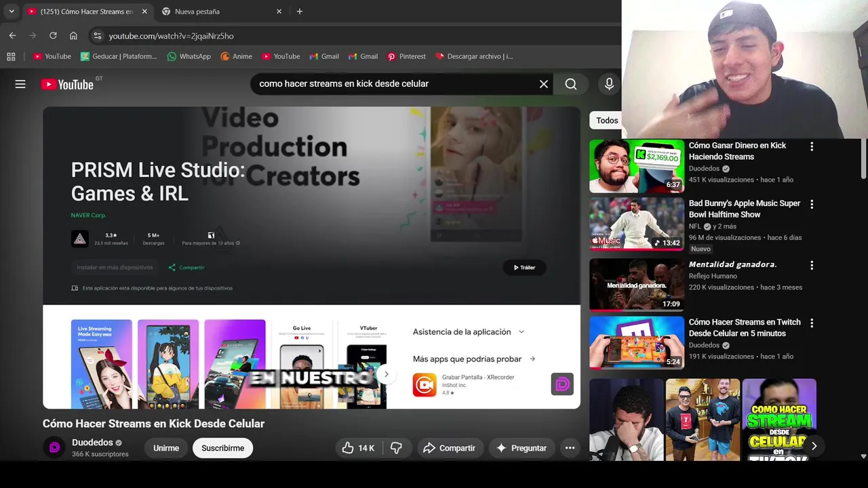
Task: Share the video with Compartir button
Action: 449,448
